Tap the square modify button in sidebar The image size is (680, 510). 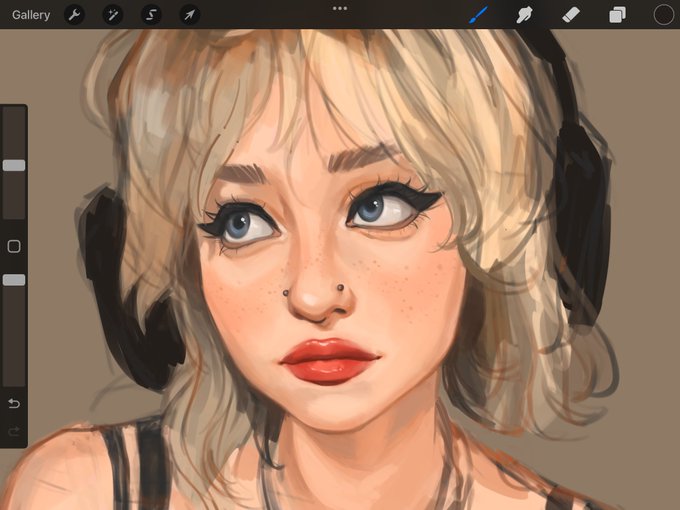pos(14,246)
